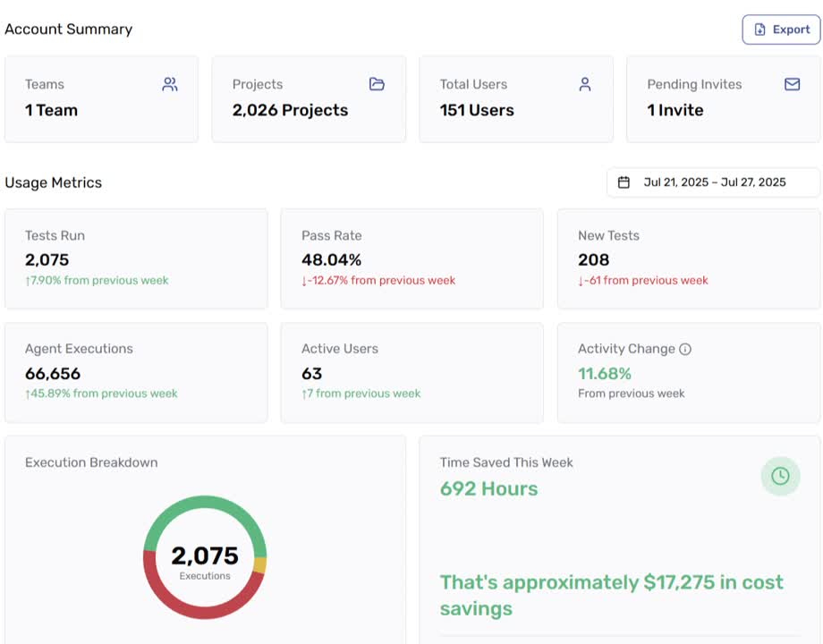Click the Pending Invites envelope icon

792,84
